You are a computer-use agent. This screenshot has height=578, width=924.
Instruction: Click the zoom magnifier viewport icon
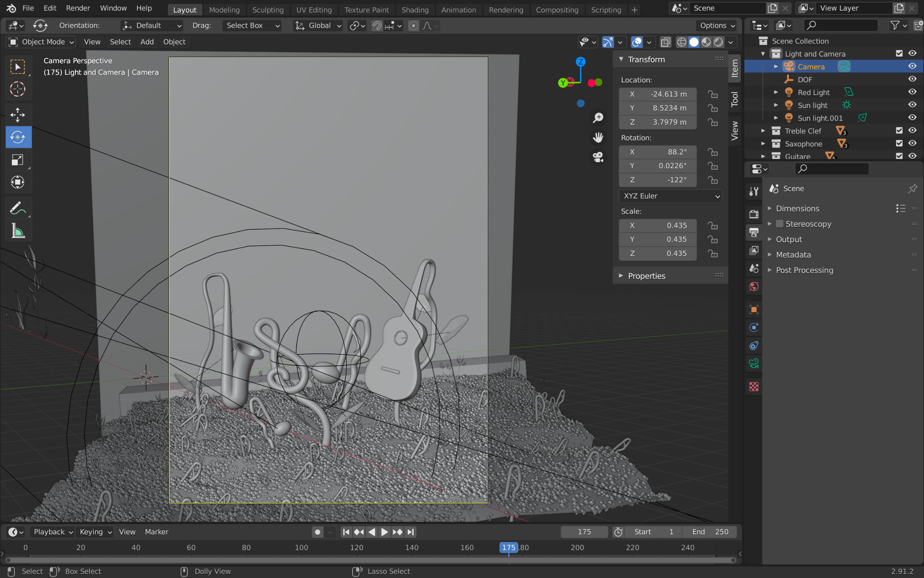click(598, 117)
